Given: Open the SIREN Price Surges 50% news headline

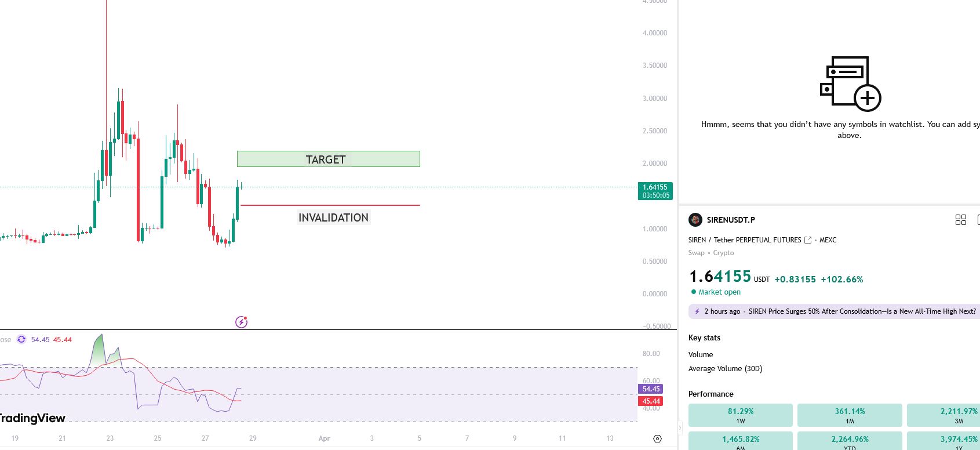Looking at the screenshot, I should 862,311.
